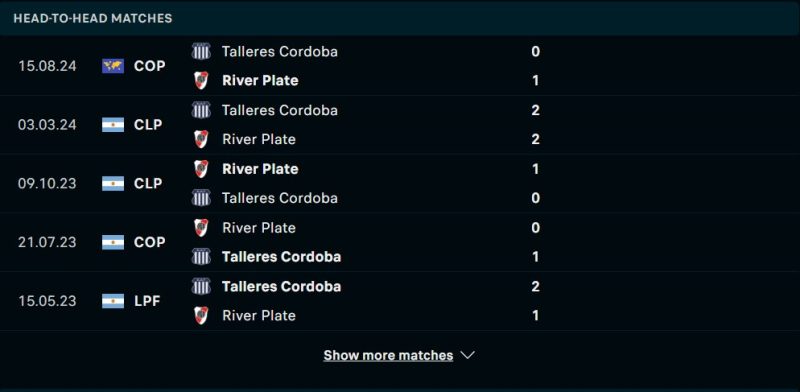
Task: Click River Plate crest in 15.08.24 match
Action: point(201,81)
